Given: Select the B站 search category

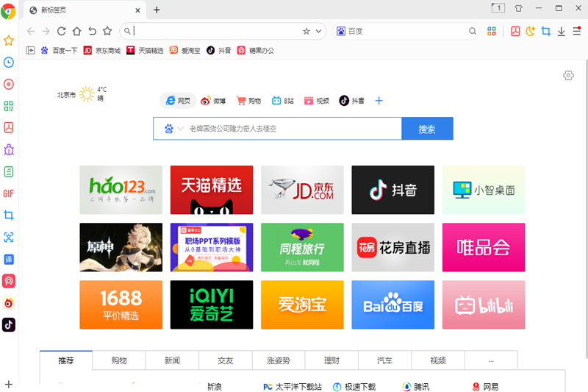Looking at the screenshot, I should [283, 101].
